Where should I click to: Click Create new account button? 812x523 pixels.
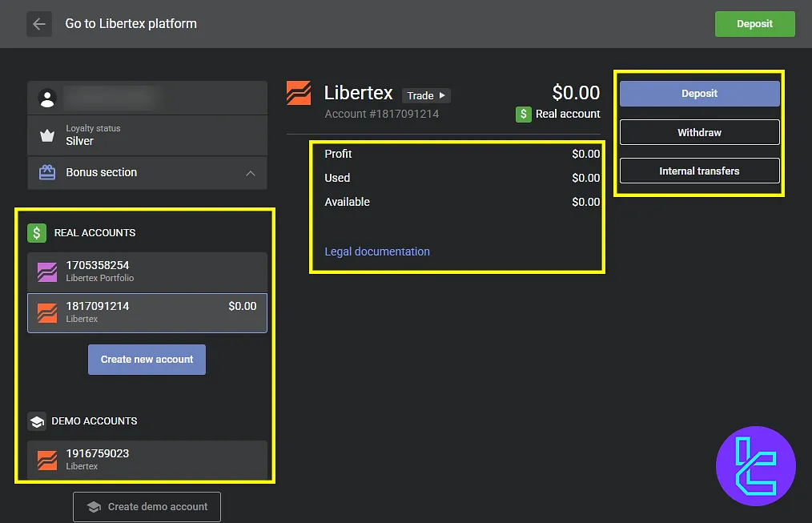(x=147, y=360)
